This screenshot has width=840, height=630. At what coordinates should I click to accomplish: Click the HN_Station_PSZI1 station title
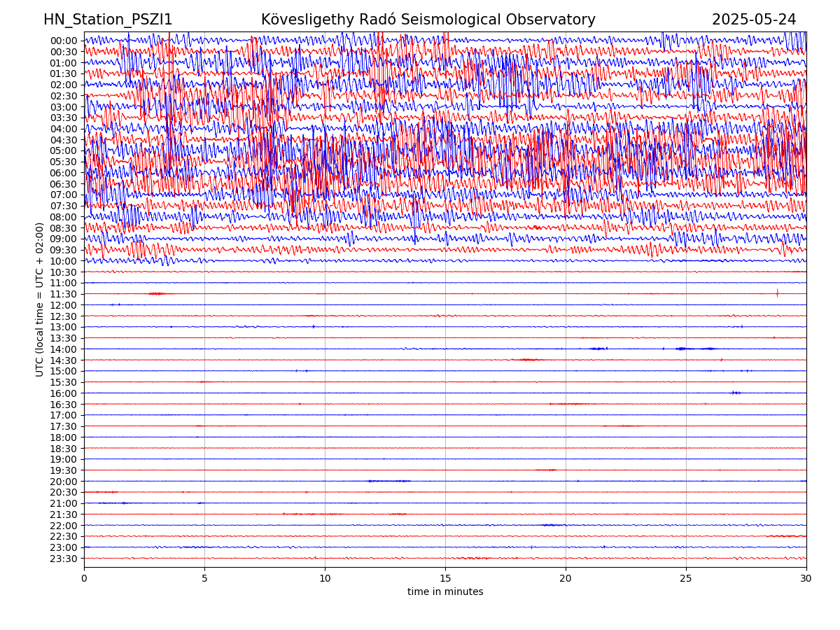coord(108,20)
